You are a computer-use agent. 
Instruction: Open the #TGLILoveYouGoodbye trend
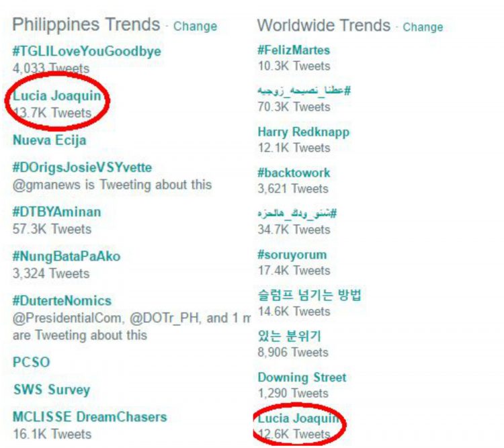pos(87,52)
